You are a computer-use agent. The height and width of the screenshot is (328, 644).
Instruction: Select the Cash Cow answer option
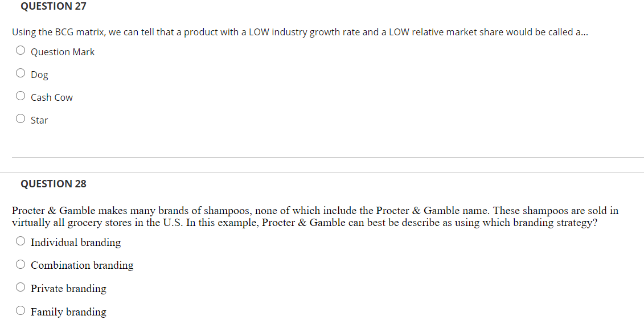coord(20,96)
